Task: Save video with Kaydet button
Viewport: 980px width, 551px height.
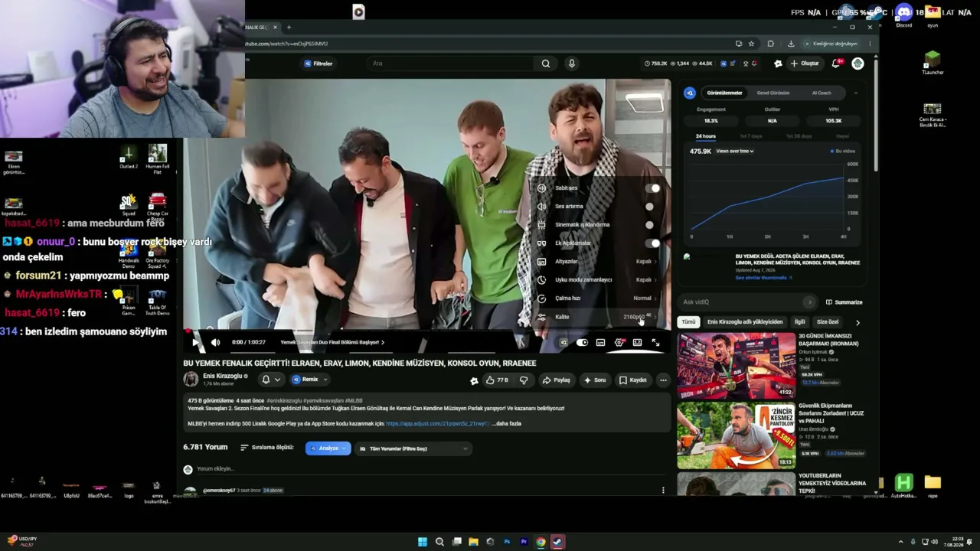Action: click(633, 380)
